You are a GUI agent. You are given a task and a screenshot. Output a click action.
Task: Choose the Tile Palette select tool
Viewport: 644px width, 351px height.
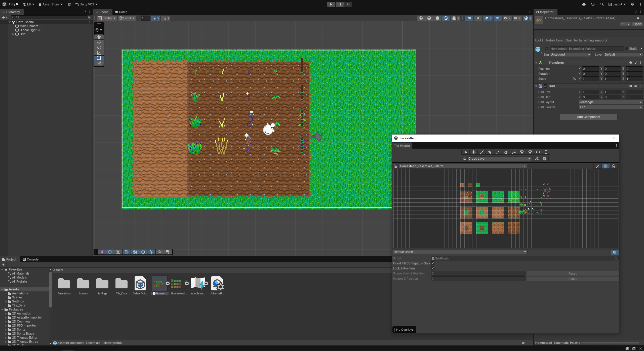coord(466,152)
